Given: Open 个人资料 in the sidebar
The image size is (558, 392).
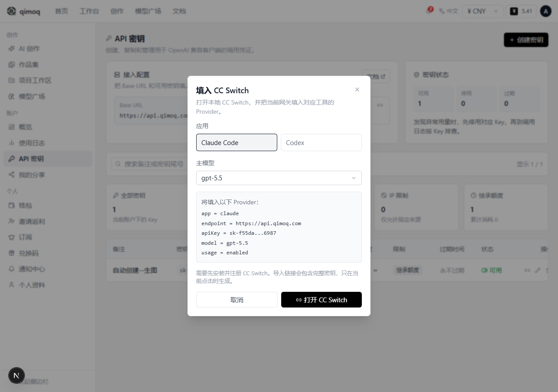Looking at the screenshot, I should click(x=48, y=285).
